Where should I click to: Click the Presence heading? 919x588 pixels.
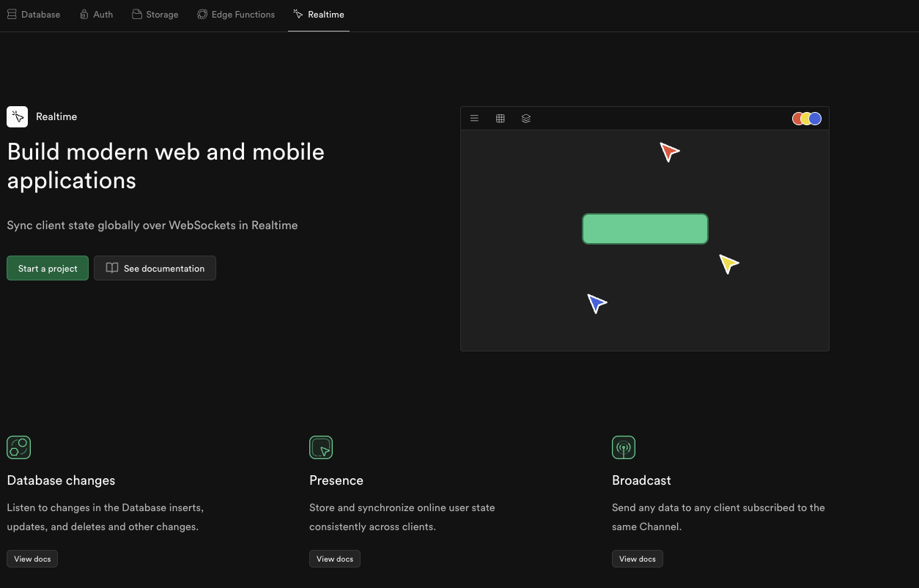(336, 480)
